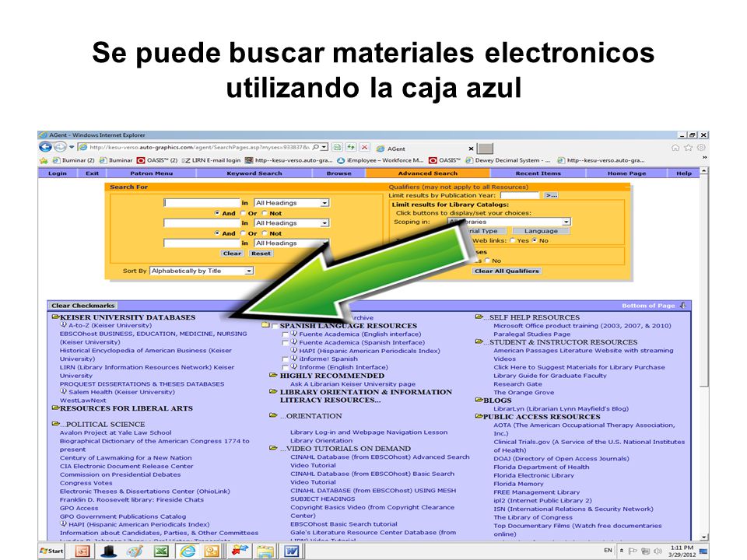
Task: Open Windows Explorer folder on taskbar
Action: pos(265,551)
